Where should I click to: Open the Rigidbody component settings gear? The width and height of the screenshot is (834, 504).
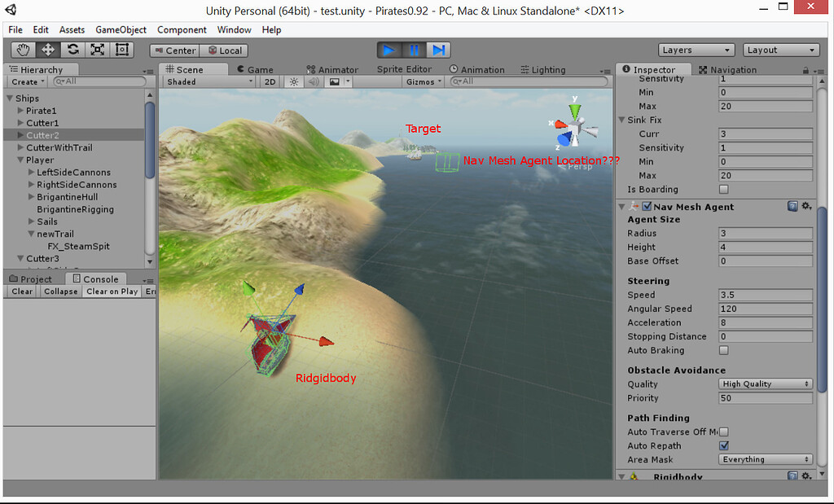pos(806,476)
